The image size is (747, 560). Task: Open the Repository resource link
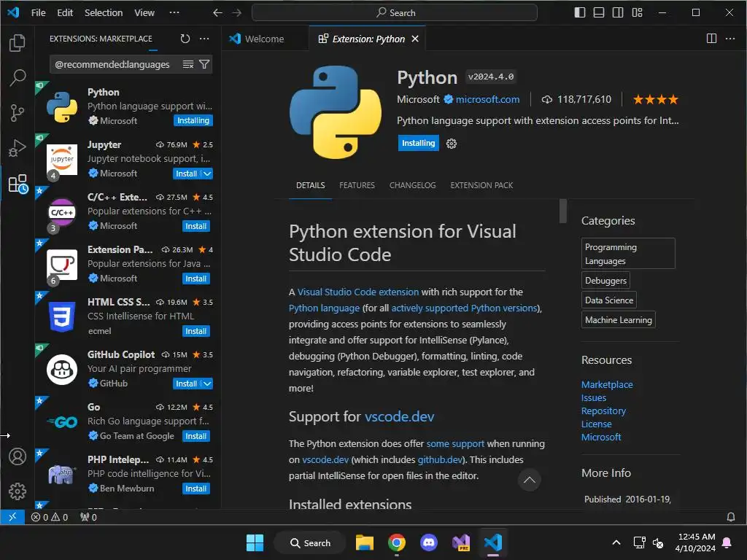(x=603, y=411)
